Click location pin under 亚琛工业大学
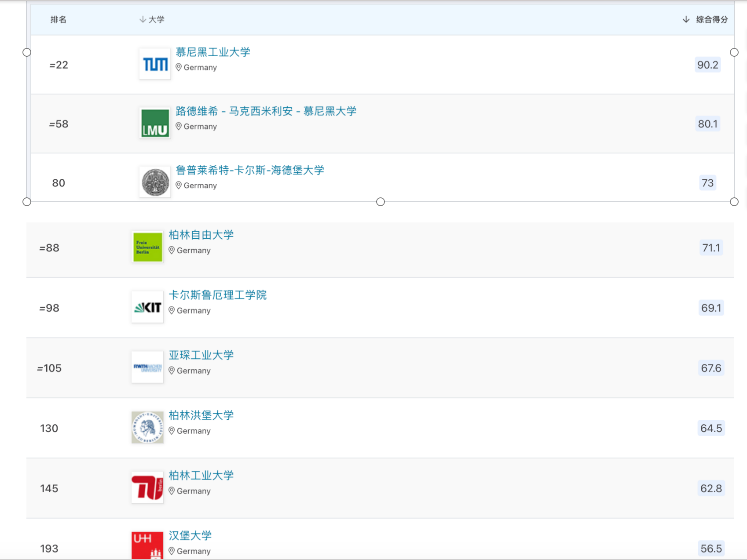747x560 pixels. (x=172, y=371)
